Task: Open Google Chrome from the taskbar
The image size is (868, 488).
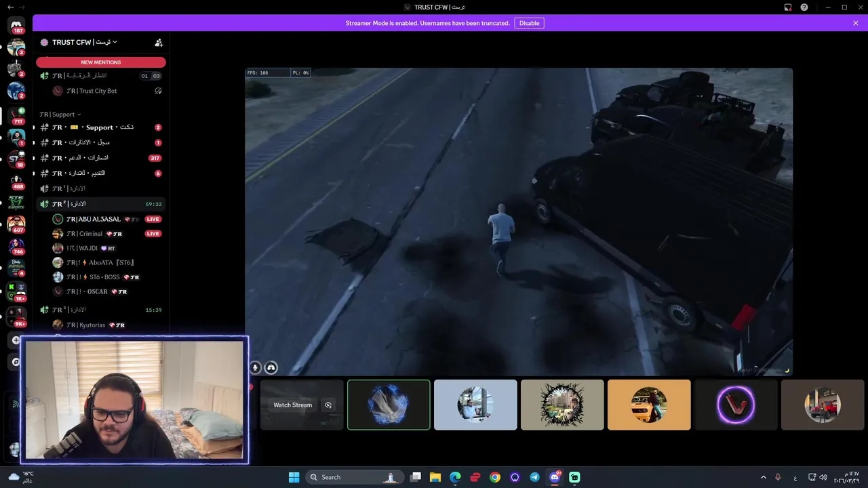Action: coord(495,477)
